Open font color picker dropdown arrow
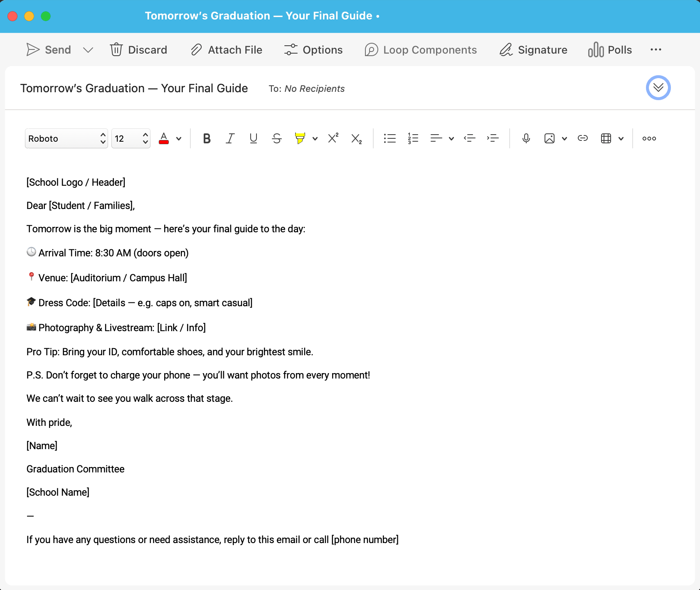Screen dimensions: 700x590 tap(179, 138)
